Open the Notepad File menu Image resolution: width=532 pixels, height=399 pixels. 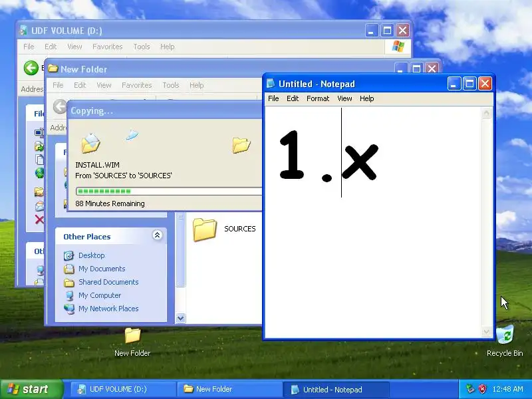273,98
